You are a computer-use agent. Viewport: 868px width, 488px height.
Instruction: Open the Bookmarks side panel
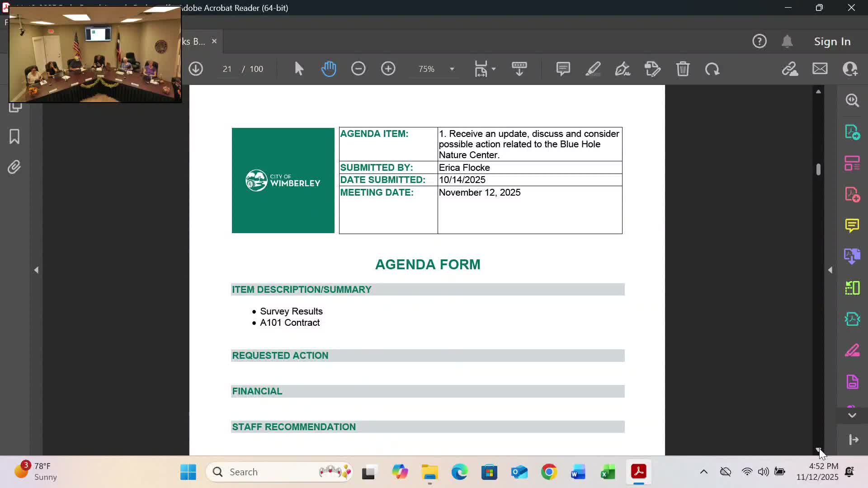[x=14, y=136]
